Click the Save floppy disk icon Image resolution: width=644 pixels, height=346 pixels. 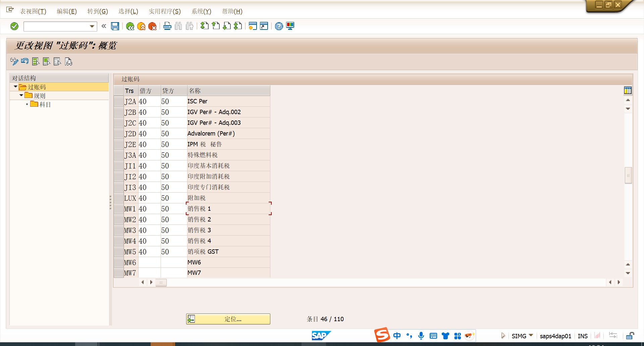pos(115,26)
